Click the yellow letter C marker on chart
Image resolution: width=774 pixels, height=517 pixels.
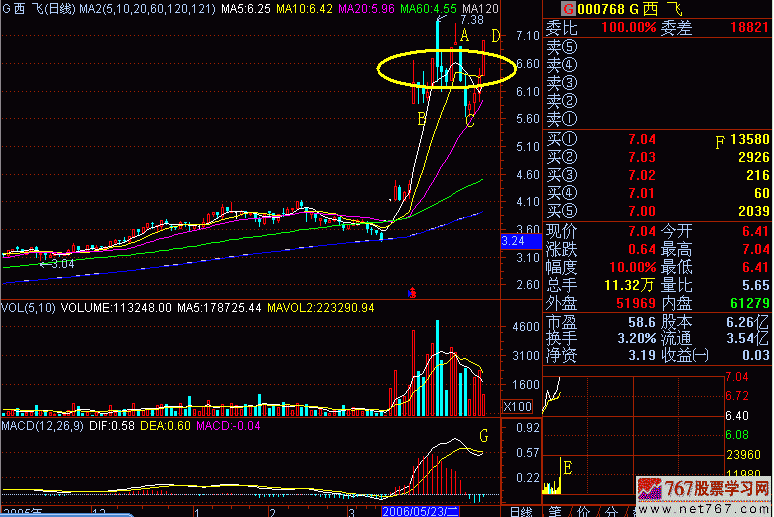(x=469, y=121)
